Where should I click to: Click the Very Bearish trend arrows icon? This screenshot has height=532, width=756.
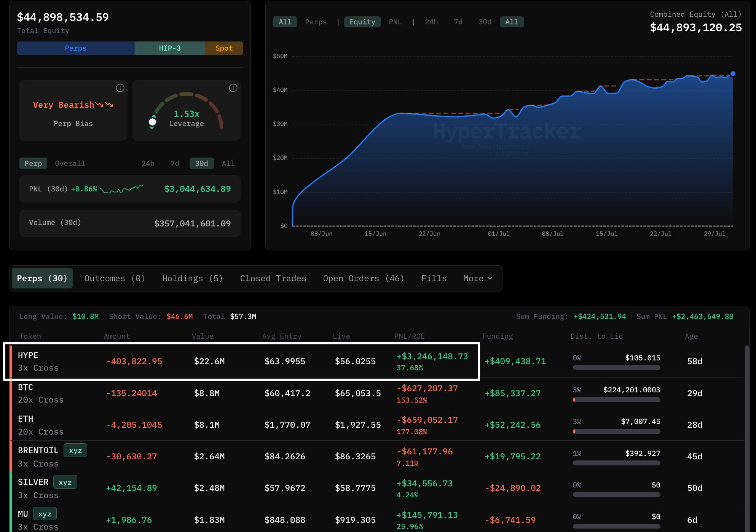tap(104, 105)
